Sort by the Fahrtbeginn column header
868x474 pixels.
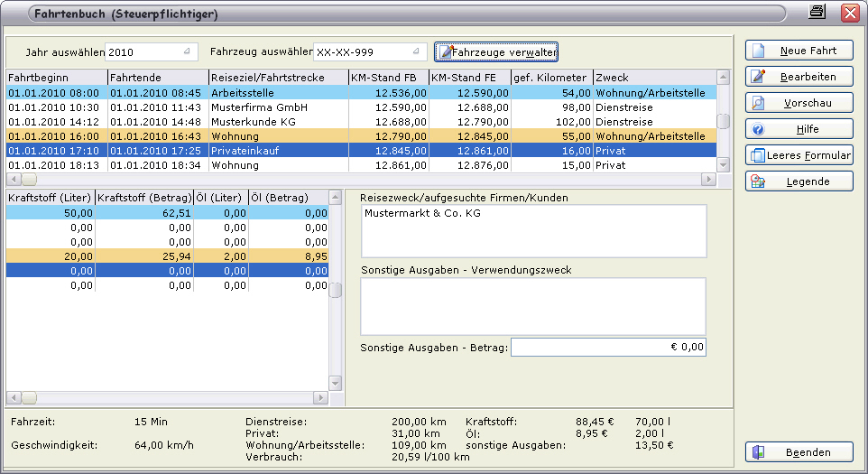pos(57,78)
